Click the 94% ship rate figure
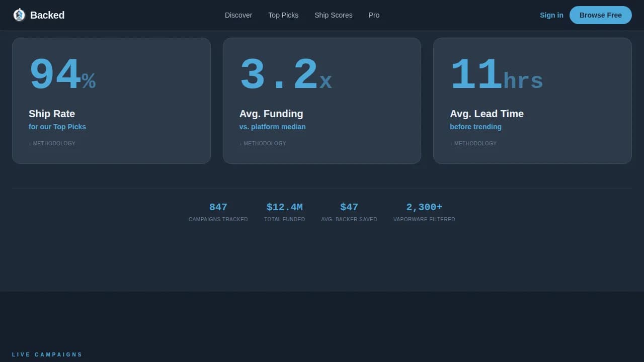644x362 pixels. click(62, 75)
